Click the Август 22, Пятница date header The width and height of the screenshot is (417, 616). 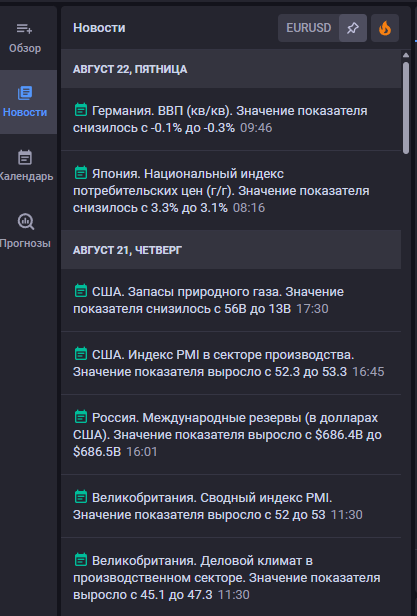click(x=231, y=69)
